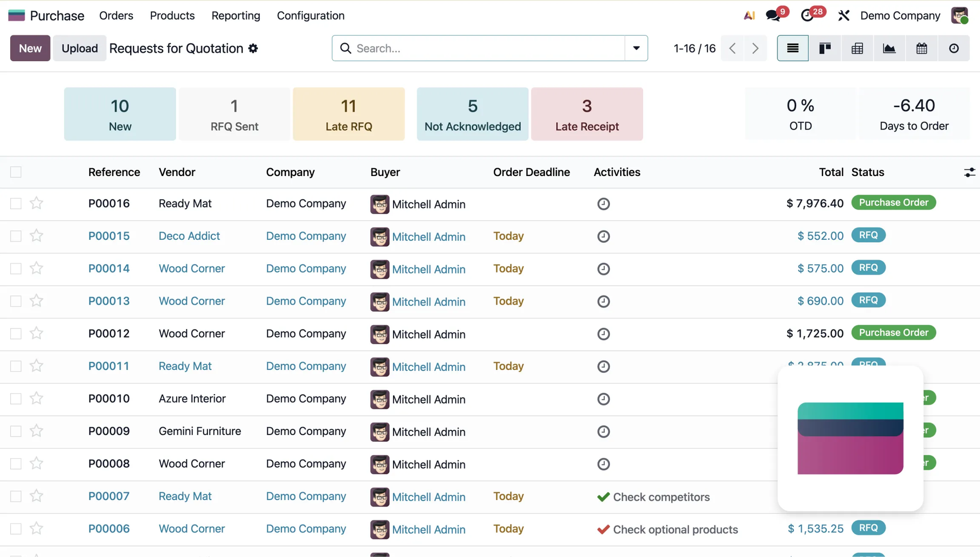980x557 pixels.
Task: Star the P00009 order as favorite
Action: (36, 431)
